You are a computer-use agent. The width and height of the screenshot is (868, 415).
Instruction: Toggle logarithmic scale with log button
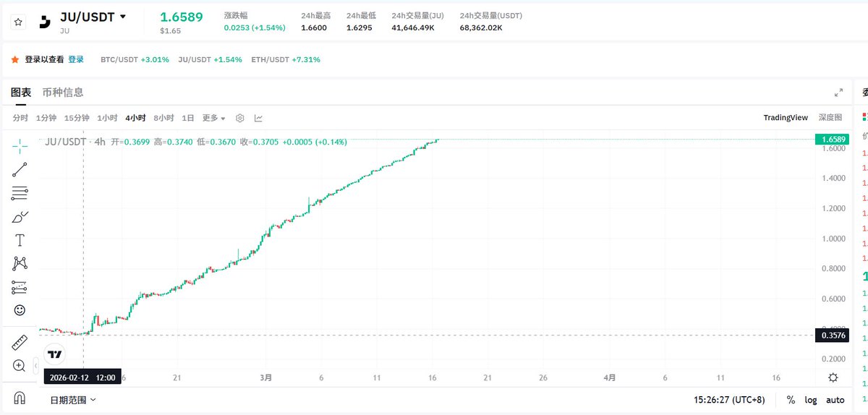pyautogui.click(x=811, y=400)
